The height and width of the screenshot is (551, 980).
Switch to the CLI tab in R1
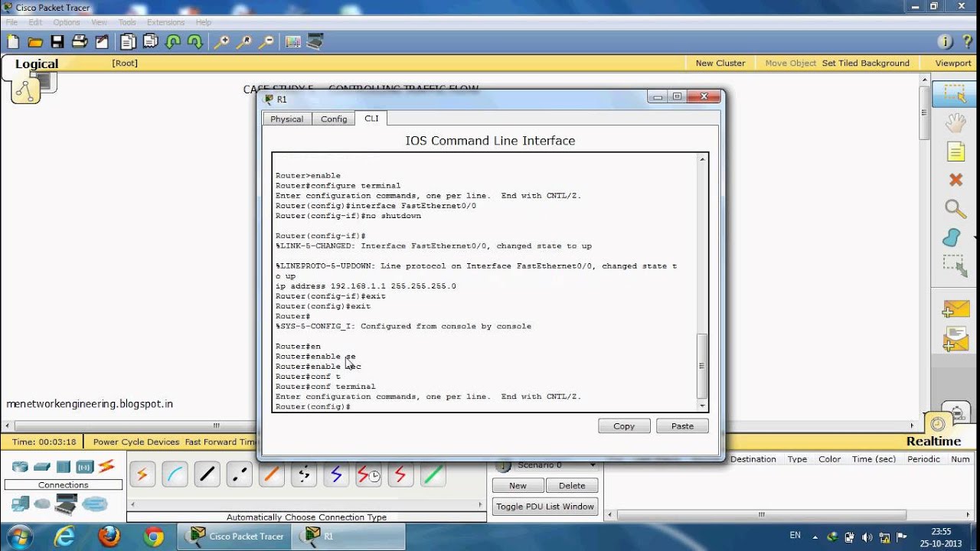[371, 118]
